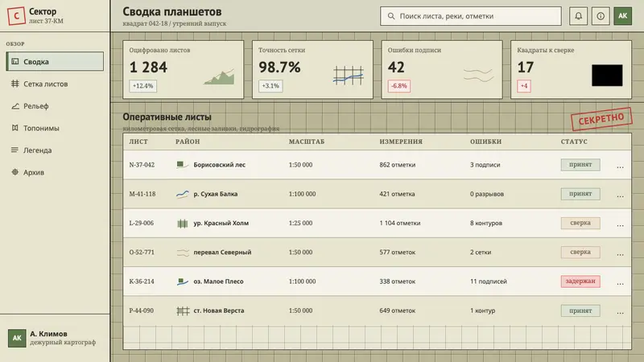This screenshot has height=362, width=644.
Task: Click the area chart in Оцифровано листов card
Action: point(219,76)
